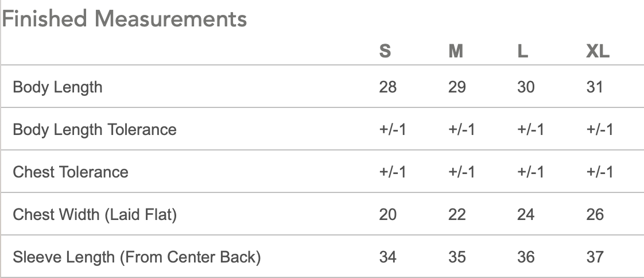The image size is (644, 278).
Task: Click Body Length value 28 for S
Action: (388, 87)
